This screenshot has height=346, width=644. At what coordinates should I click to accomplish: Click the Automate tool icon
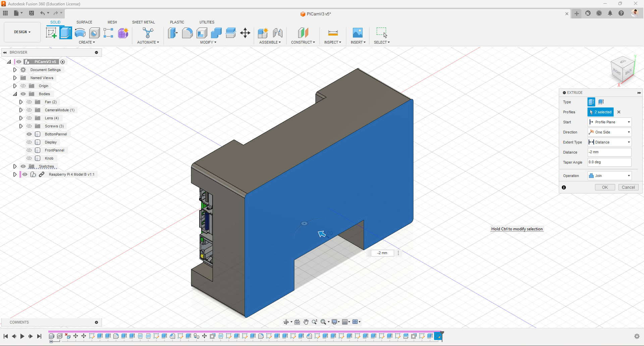point(148,33)
